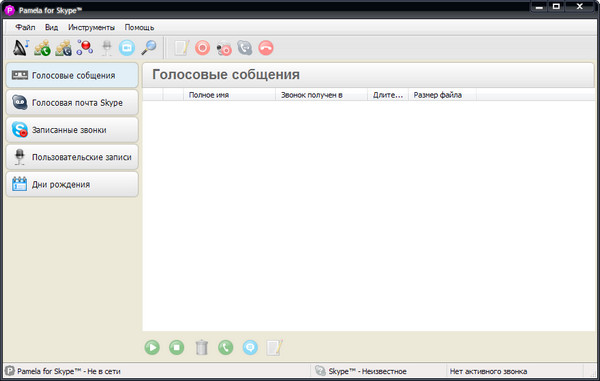Click the notepad with pencil toolbar icon
This screenshot has width=600, height=381.
coord(182,48)
